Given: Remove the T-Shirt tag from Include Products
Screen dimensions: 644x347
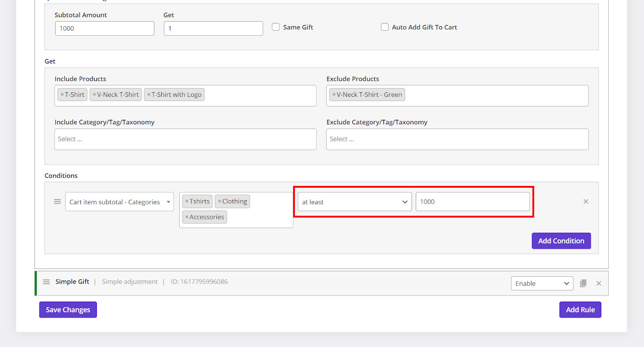Looking at the screenshot, I should pos(62,95).
